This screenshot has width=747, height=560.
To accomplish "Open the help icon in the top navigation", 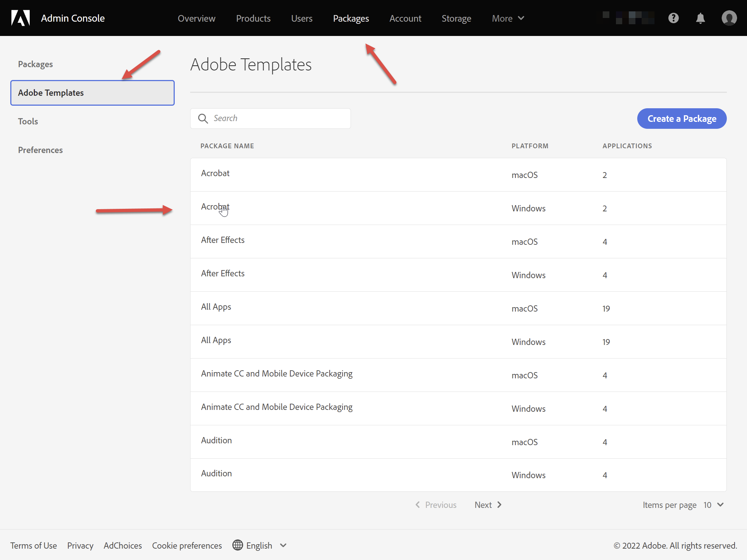I will pos(673,18).
